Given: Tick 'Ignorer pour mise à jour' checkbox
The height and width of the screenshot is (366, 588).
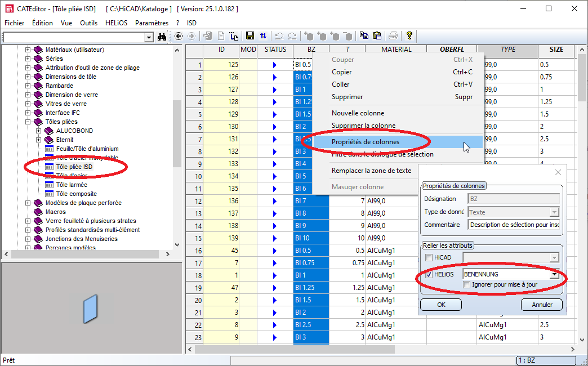Looking at the screenshot, I should click(x=466, y=284).
